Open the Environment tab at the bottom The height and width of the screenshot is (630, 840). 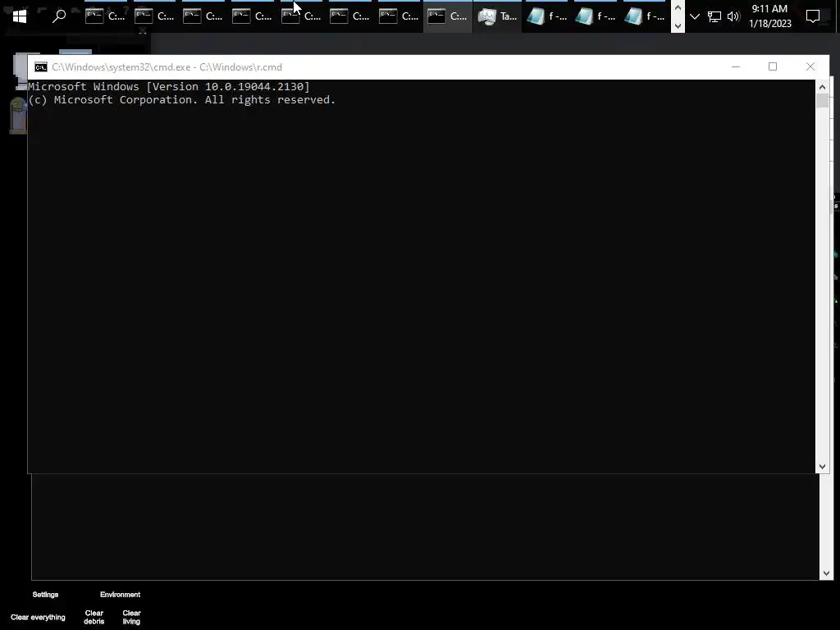120,595
